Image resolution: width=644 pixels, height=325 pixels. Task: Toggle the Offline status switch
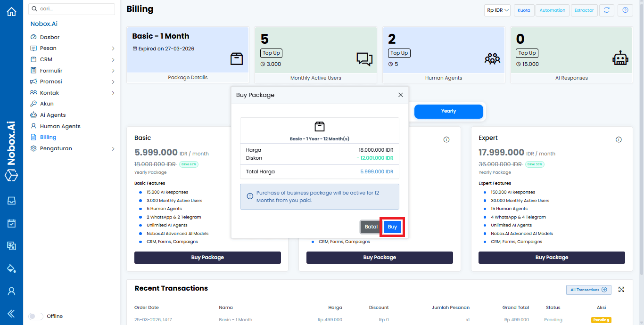[36, 317]
